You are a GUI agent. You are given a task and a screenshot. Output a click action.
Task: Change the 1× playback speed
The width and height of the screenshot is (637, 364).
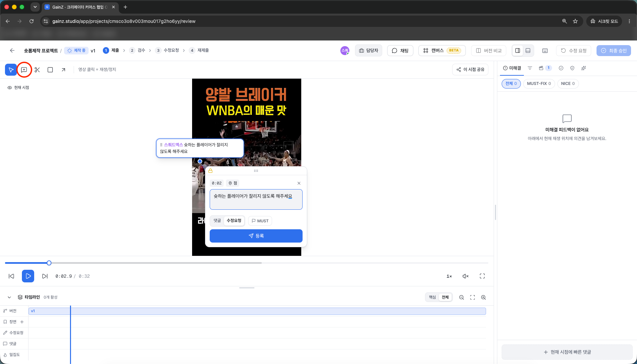(449, 276)
